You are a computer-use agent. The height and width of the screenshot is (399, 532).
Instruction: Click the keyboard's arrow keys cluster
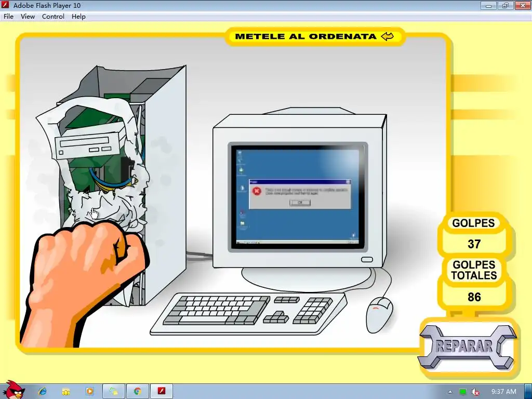pos(276,317)
